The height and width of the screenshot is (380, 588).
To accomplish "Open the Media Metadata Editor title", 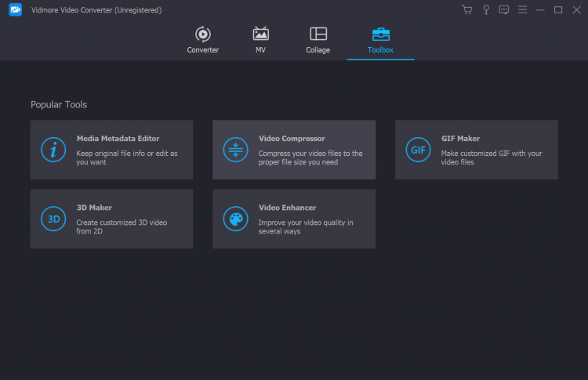I will [118, 139].
